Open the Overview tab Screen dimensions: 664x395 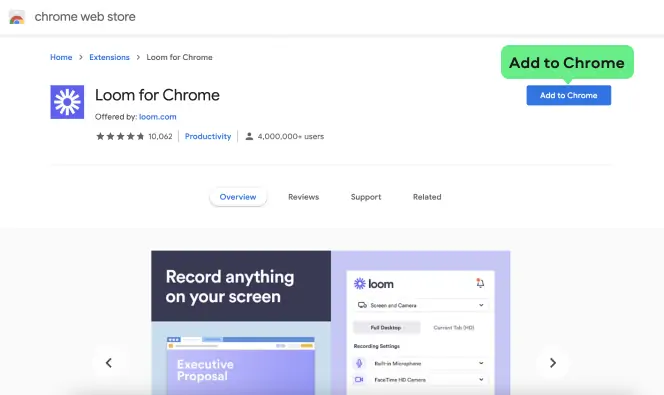click(x=238, y=197)
